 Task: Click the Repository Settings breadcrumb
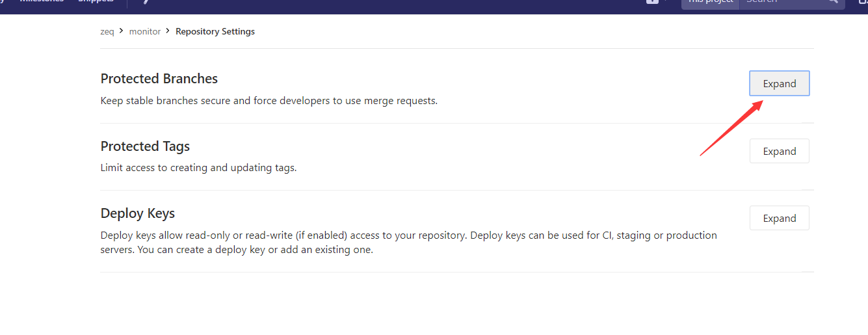click(x=215, y=31)
